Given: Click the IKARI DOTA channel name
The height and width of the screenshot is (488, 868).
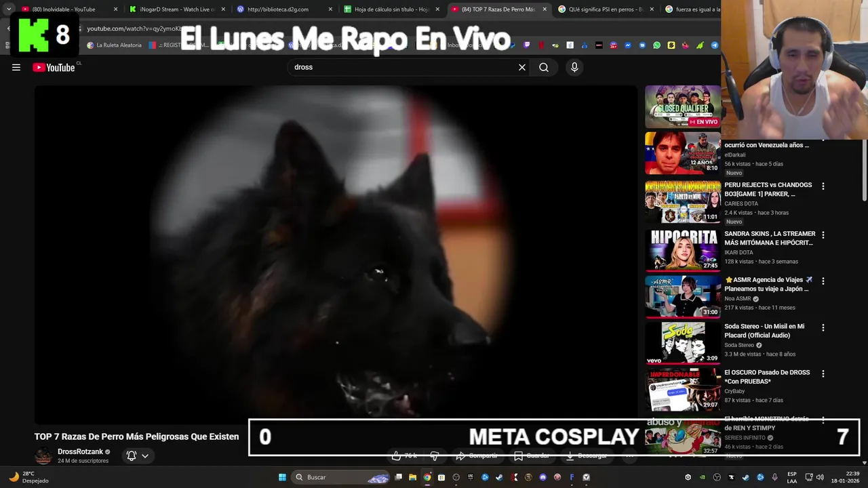Looking at the screenshot, I should [739, 252].
